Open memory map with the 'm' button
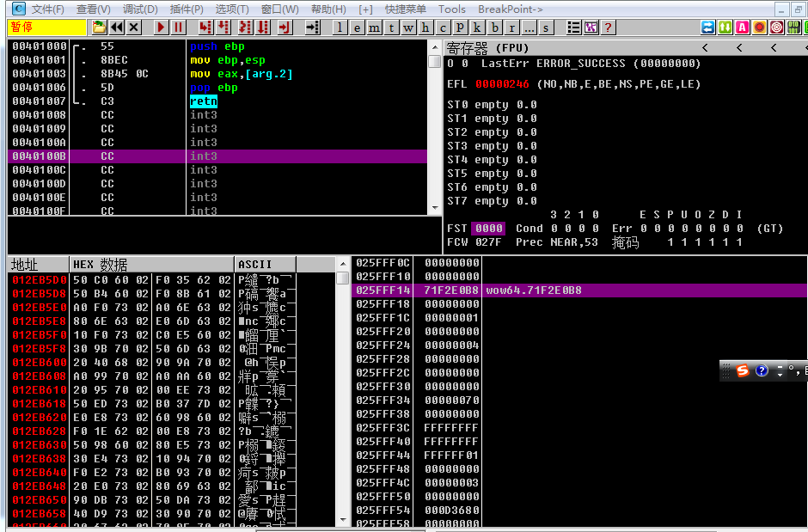This screenshot has height=532, width=808. coord(373,28)
